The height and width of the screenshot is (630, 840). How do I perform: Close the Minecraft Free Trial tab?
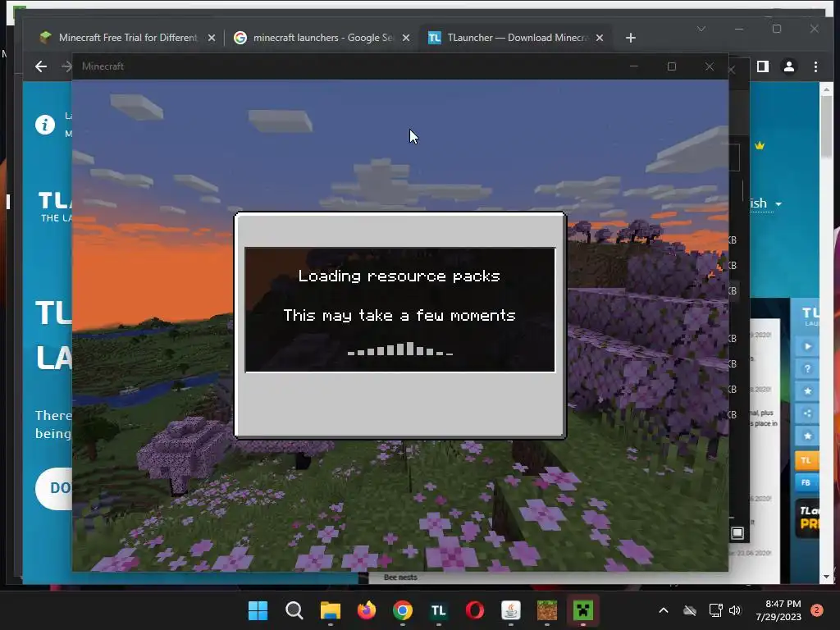point(212,38)
